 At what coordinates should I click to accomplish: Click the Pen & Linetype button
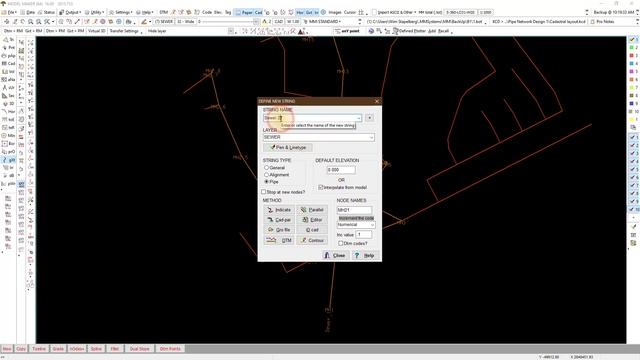[287, 147]
